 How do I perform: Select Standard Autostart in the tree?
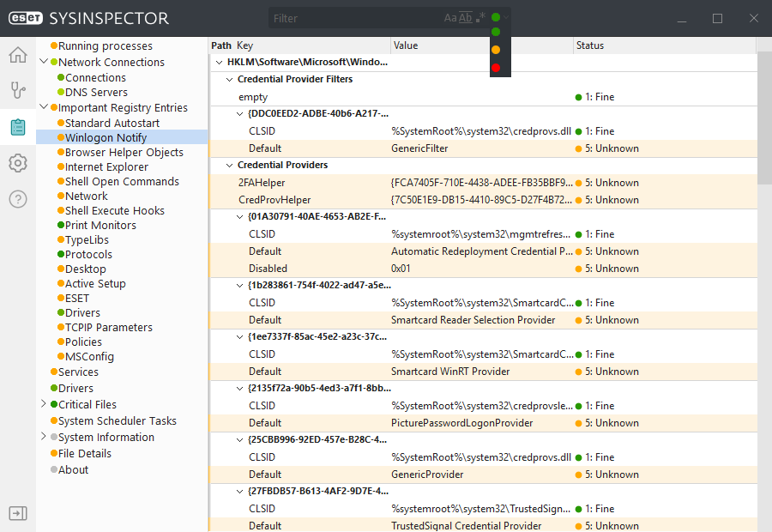[112, 123]
